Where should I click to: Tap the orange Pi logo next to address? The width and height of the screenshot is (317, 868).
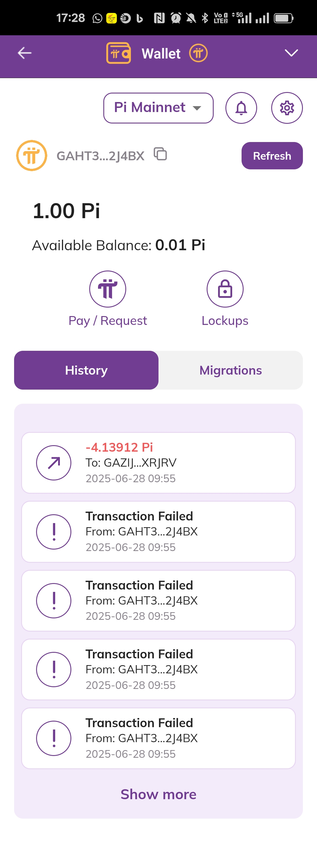click(32, 155)
